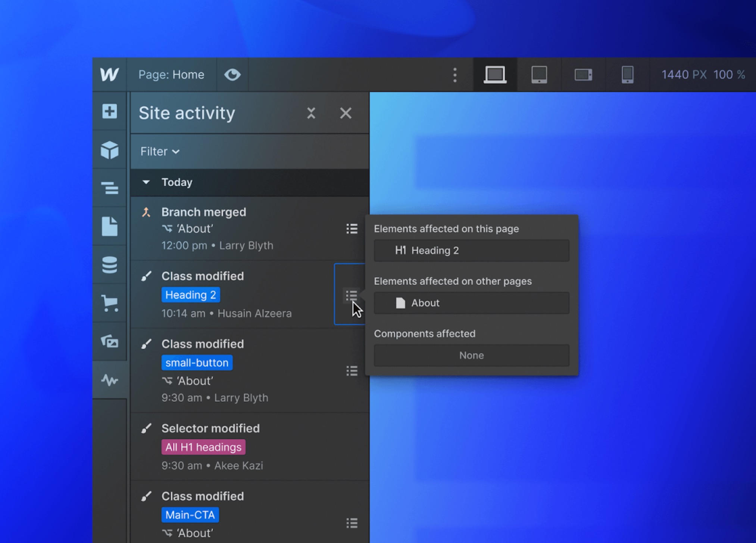Open the CMS database panel
The height and width of the screenshot is (543, 756).
tap(109, 265)
